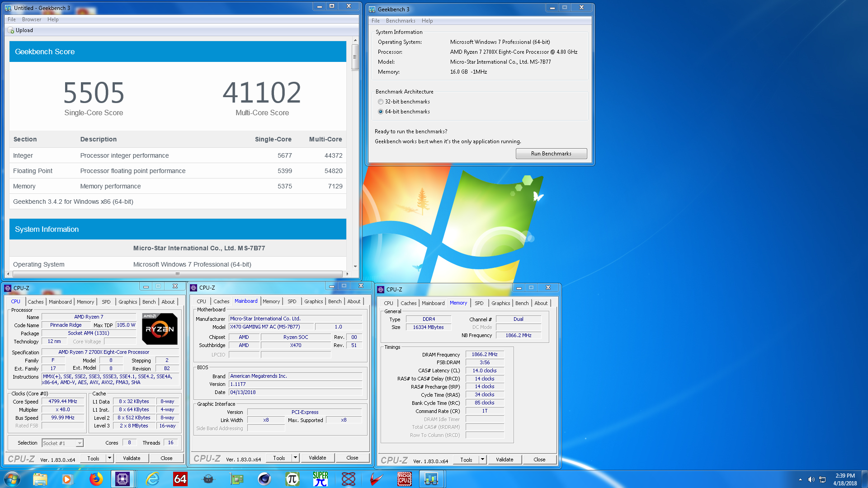This screenshot has width=868, height=488.
Task: Click the Show Desktop strip beside the clock
Action: [864, 479]
